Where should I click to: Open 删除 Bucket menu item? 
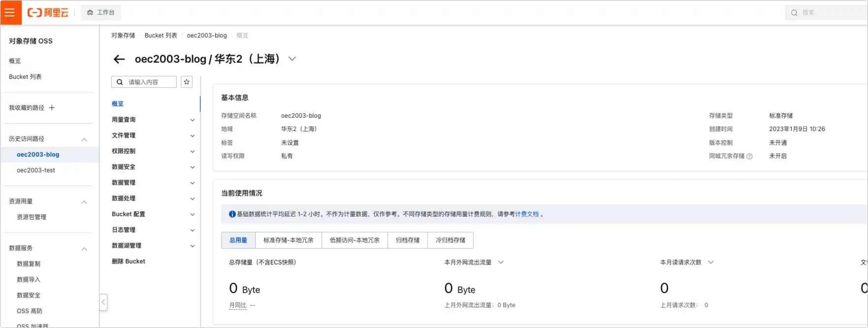[x=129, y=262]
